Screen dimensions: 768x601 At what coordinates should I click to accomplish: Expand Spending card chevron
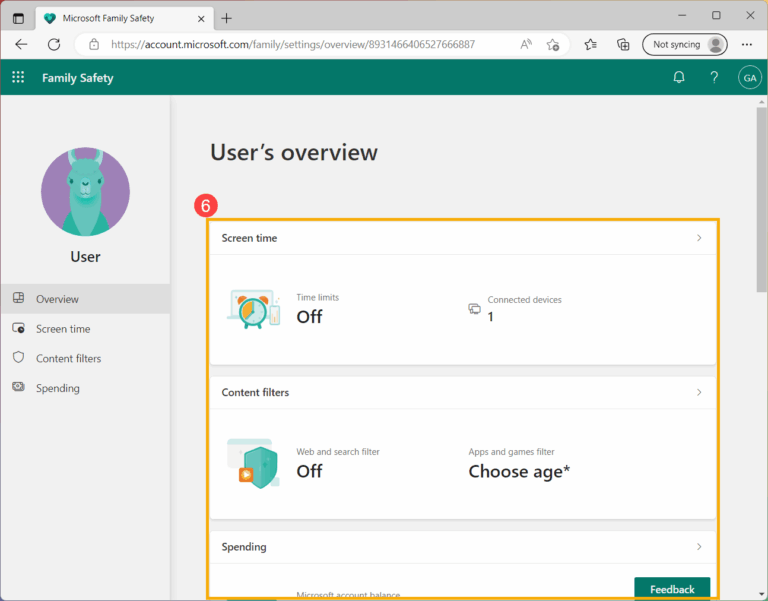click(699, 547)
